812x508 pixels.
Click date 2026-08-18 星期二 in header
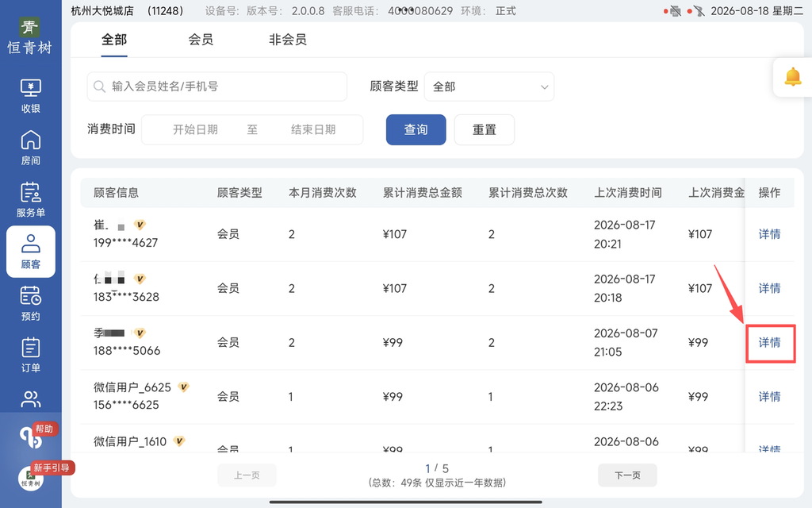[757, 11]
